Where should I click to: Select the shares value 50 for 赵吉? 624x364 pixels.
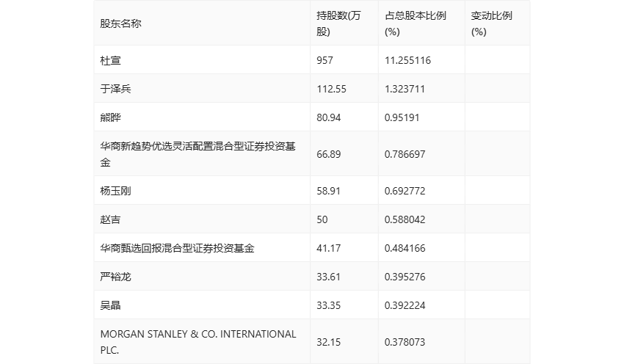point(322,219)
